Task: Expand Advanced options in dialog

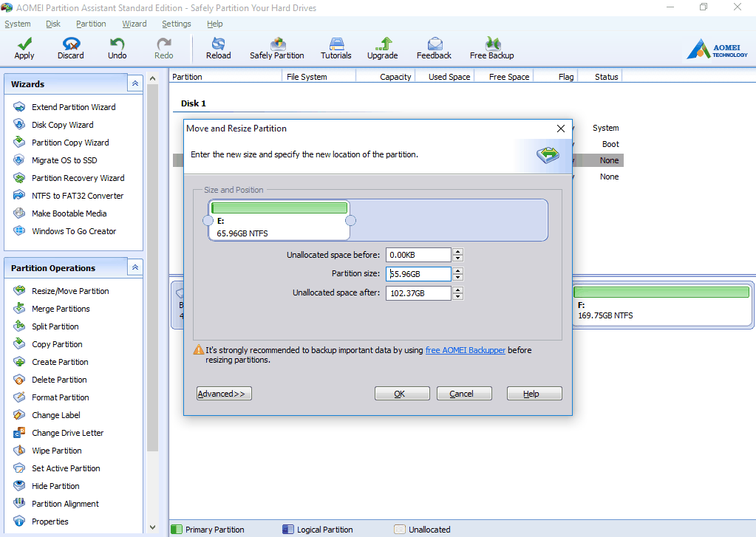Action: pos(224,394)
